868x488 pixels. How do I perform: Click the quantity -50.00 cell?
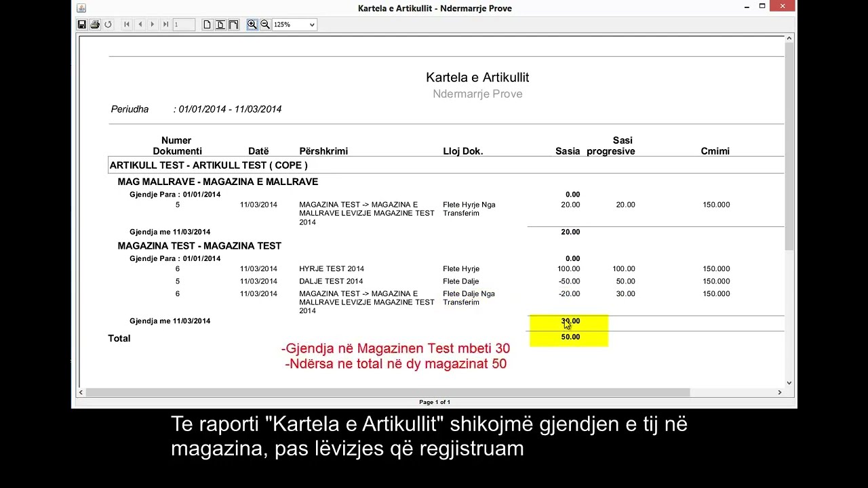click(569, 281)
